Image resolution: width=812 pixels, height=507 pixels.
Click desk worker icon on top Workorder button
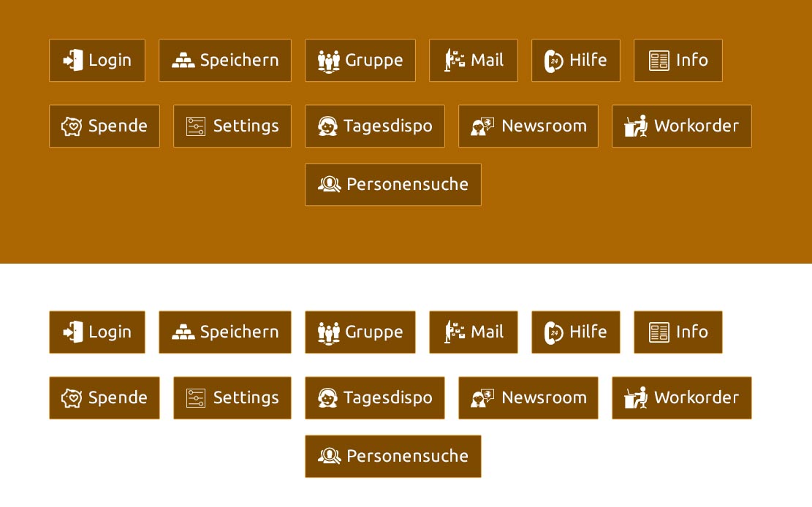(636, 126)
